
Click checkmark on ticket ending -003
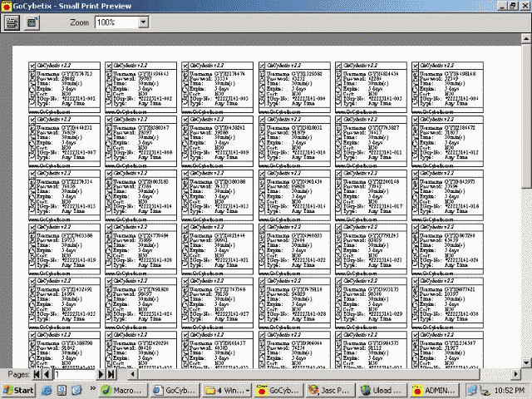click(x=185, y=66)
